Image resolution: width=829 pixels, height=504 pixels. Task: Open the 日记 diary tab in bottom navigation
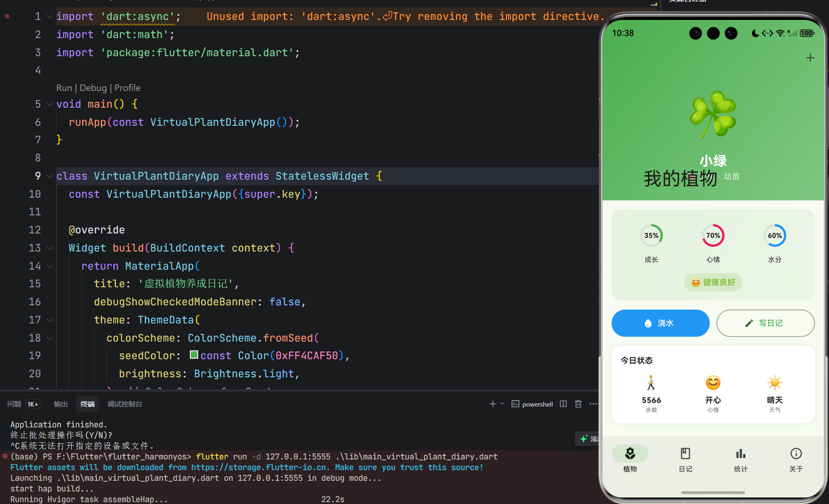tap(685, 459)
